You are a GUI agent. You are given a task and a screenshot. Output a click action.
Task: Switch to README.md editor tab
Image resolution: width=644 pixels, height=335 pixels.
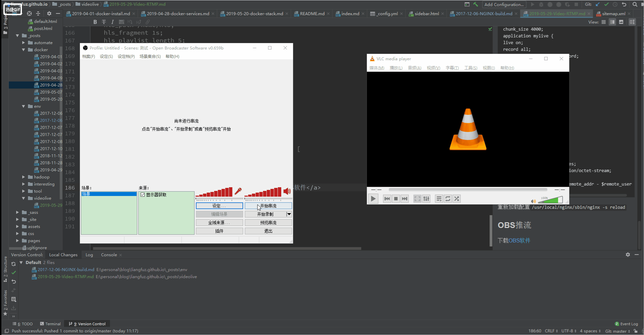[312, 13]
